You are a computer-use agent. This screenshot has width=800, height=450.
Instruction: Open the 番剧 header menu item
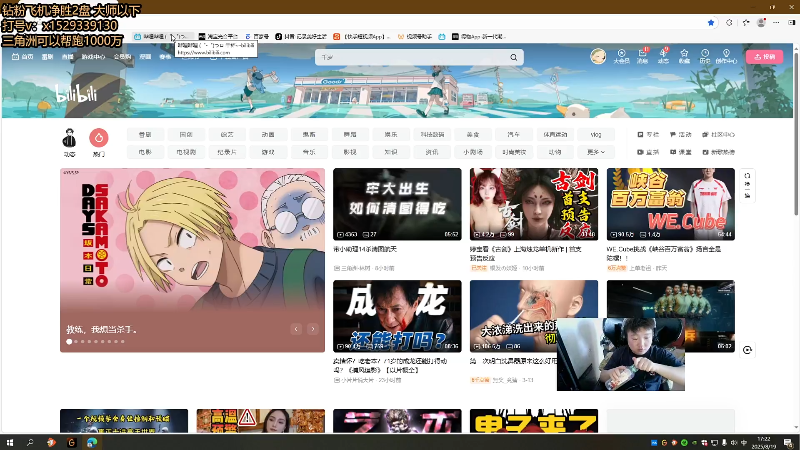point(47,57)
